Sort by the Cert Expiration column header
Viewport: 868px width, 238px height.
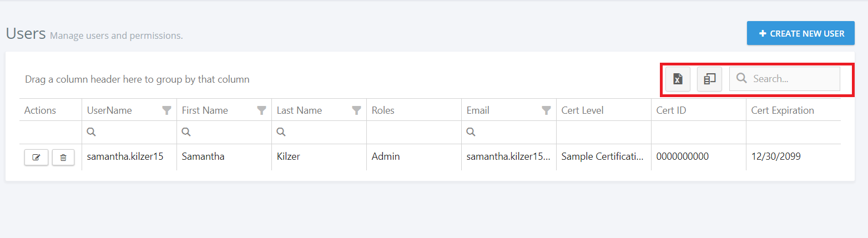pos(783,110)
